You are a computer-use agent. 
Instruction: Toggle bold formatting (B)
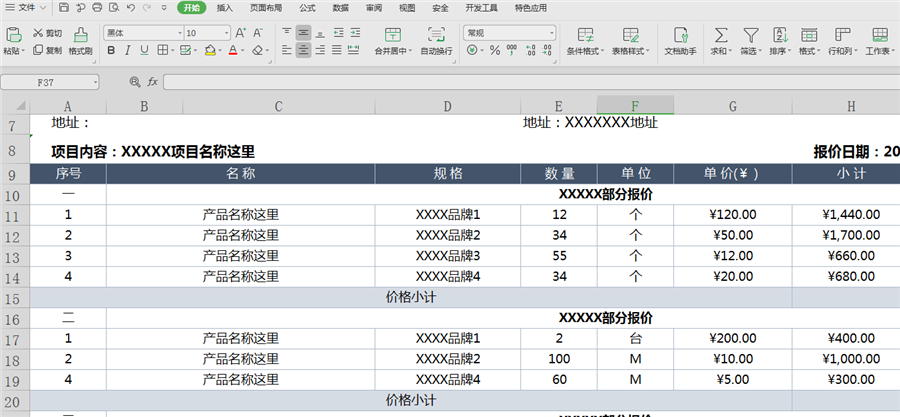(x=111, y=50)
